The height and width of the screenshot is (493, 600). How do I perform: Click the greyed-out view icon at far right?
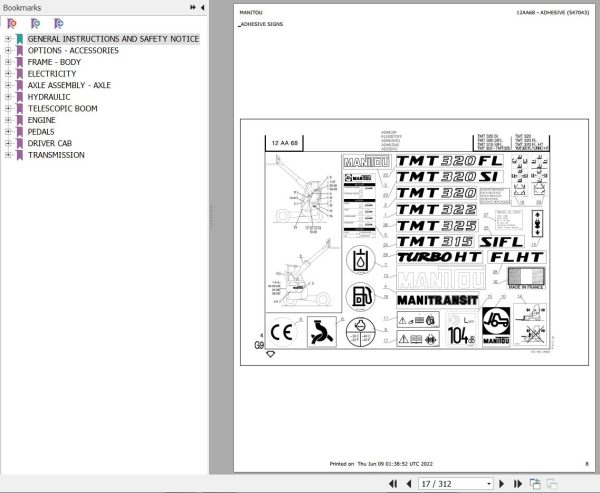pos(552,484)
